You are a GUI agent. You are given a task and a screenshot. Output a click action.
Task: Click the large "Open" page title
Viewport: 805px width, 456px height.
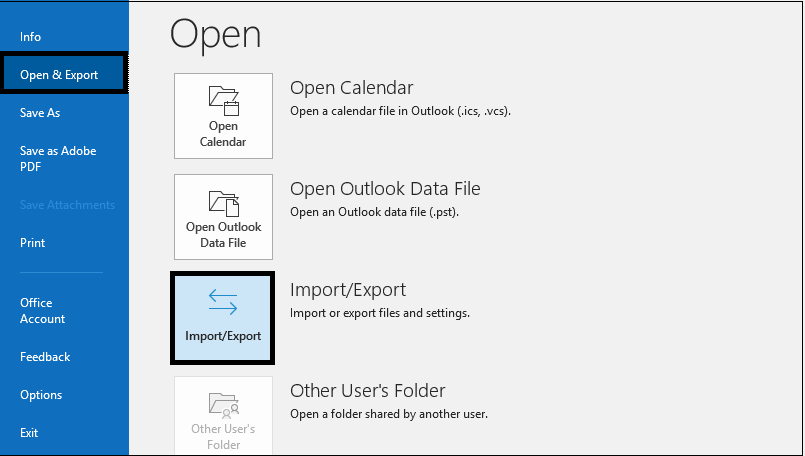click(x=215, y=34)
